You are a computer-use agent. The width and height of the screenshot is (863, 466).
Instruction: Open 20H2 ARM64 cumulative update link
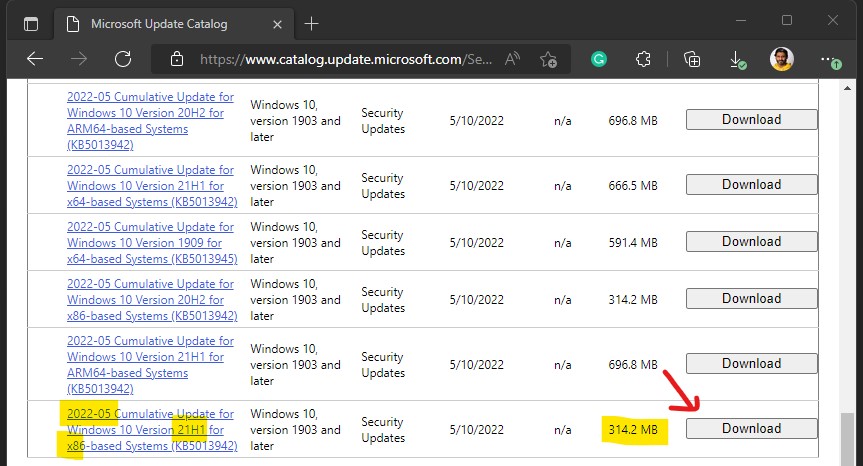pyautogui.click(x=150, y=120)
